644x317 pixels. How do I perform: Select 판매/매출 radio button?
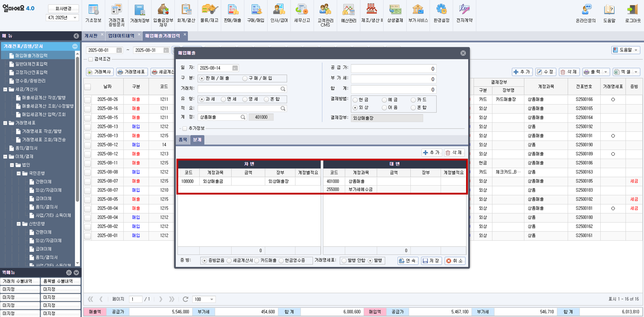click(x=202, y=78)
